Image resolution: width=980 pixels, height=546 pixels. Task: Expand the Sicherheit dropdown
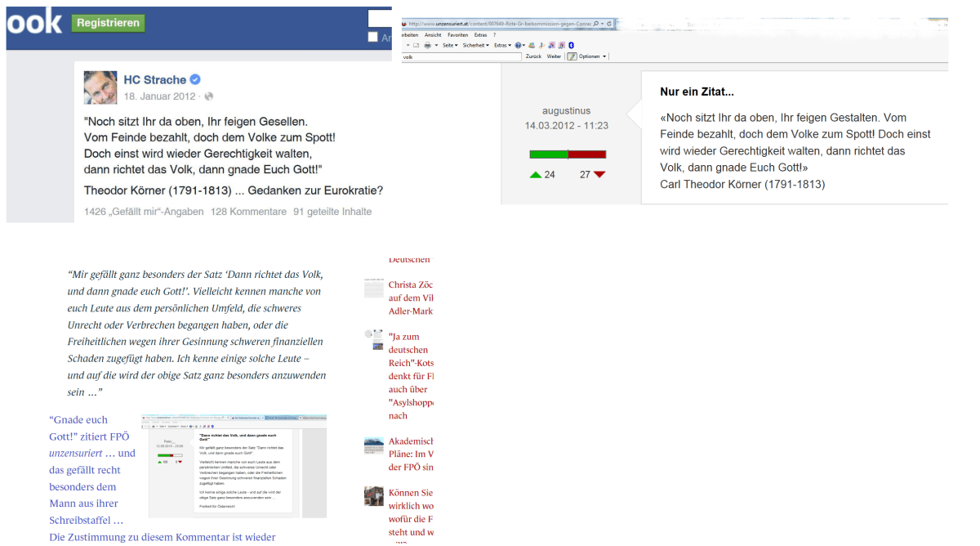coord(476,46)
